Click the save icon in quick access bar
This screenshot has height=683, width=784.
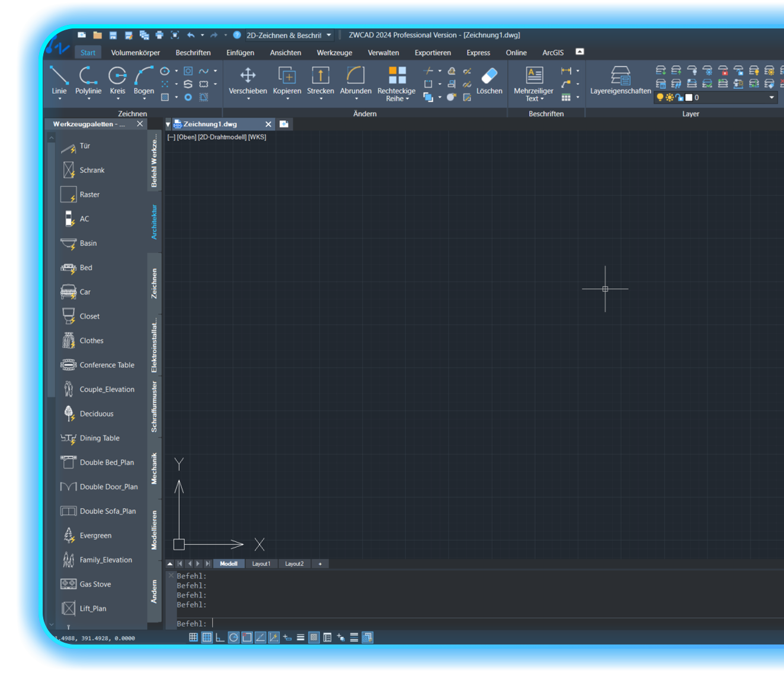[x=113, y=35]
